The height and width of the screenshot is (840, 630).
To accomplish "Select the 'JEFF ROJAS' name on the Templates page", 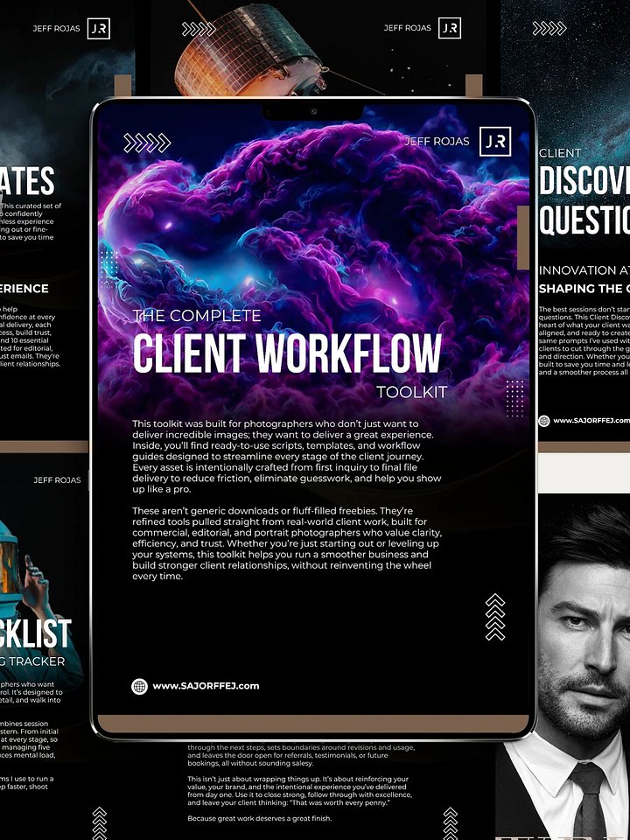I will [x=56, y=28].
